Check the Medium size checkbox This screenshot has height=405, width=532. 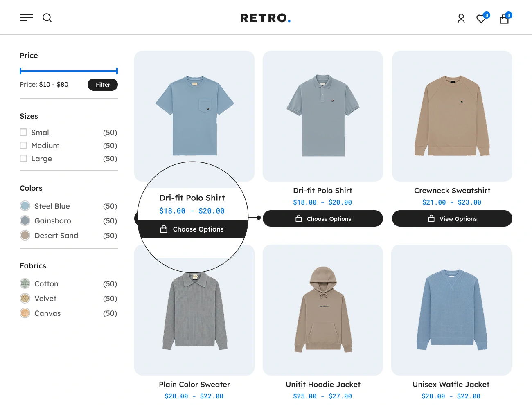[x=23, y=145]
